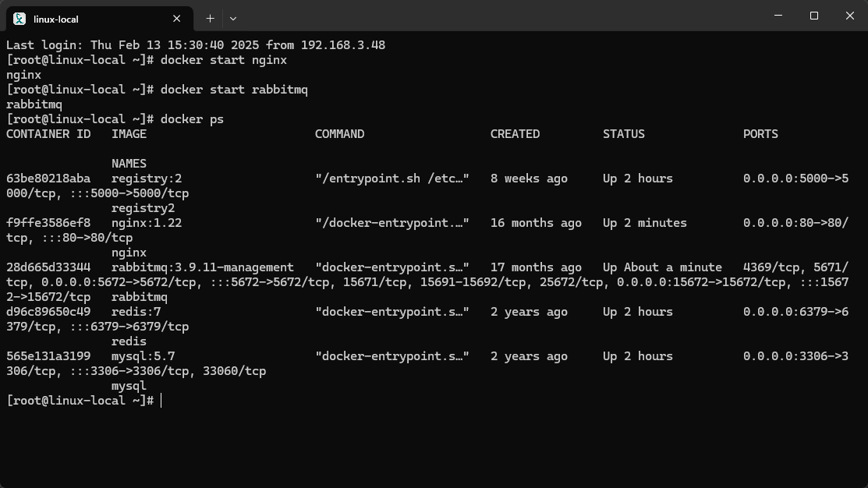Viewport: 868px width, 488px height.
Task: Expand the new tab profile dropdown
Action: coord(232,18)
